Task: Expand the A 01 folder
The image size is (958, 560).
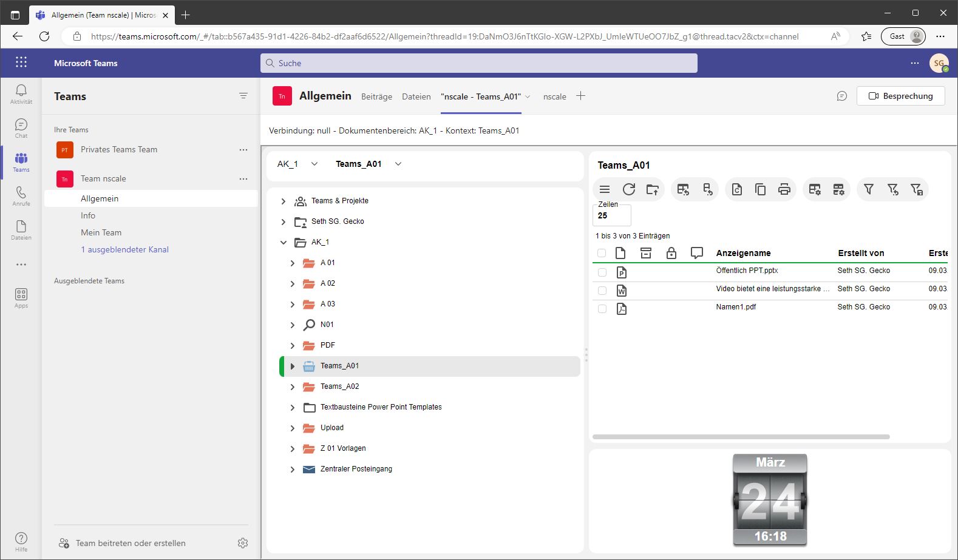Action: [293, 263]
